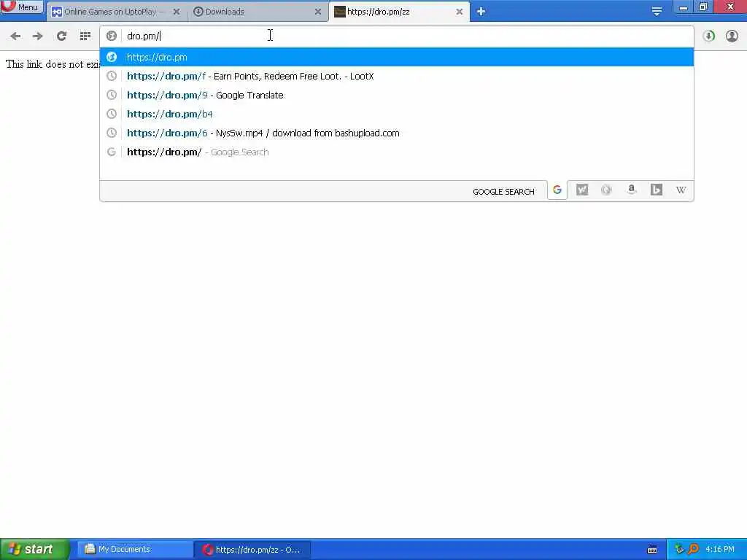The height and width of the screenshot is (560, 747).
Task: Select suggestion https://dro.pm/6 bashupload
Action: point(396,133)
